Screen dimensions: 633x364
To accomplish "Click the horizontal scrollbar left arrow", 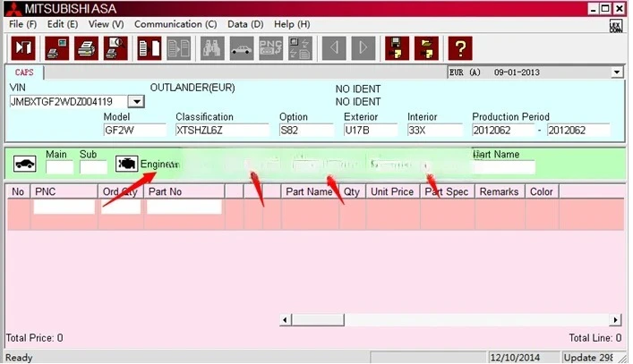I will [285, 320].
